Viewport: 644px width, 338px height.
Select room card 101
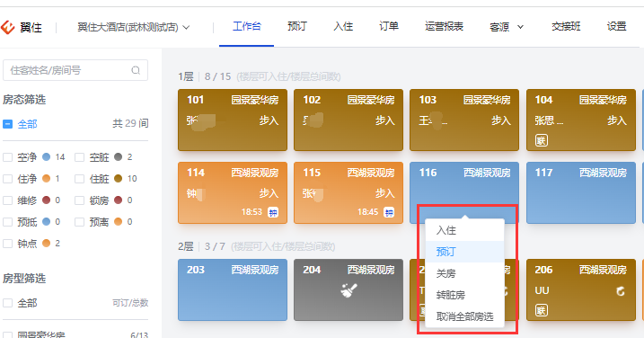233,120
